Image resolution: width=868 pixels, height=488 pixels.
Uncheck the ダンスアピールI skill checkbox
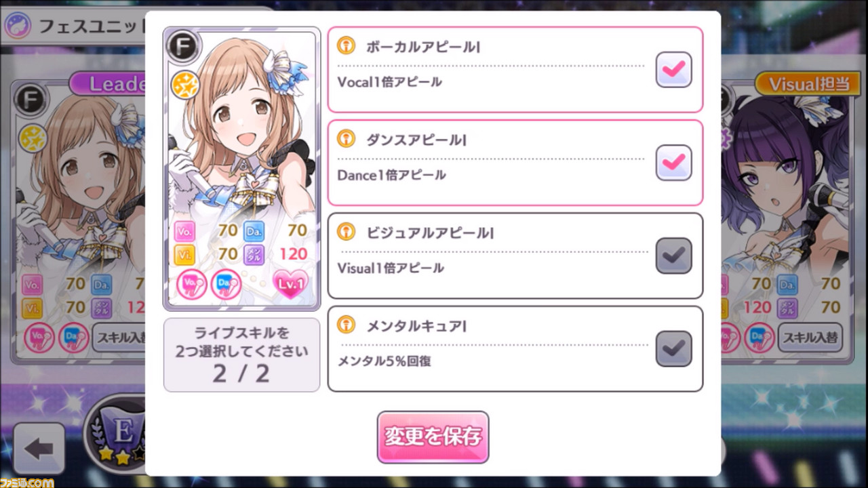[x=673, y=162]
